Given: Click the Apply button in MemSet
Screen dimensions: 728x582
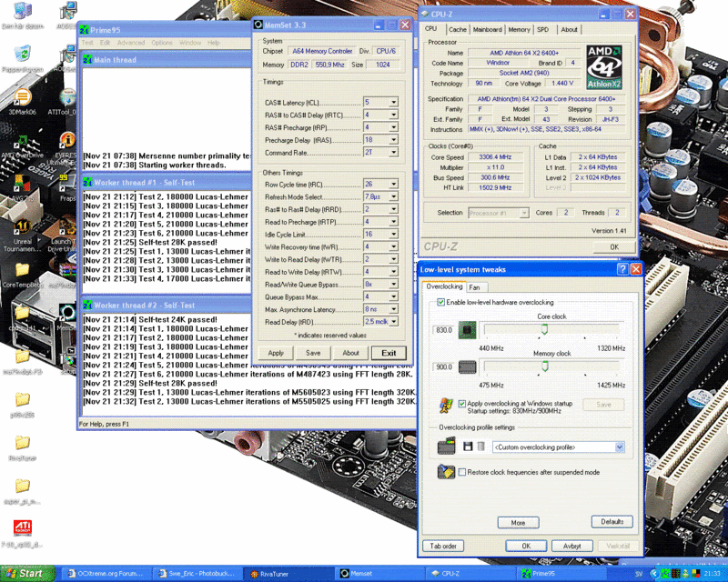Looking at the screenshot, I should (276, 353).
